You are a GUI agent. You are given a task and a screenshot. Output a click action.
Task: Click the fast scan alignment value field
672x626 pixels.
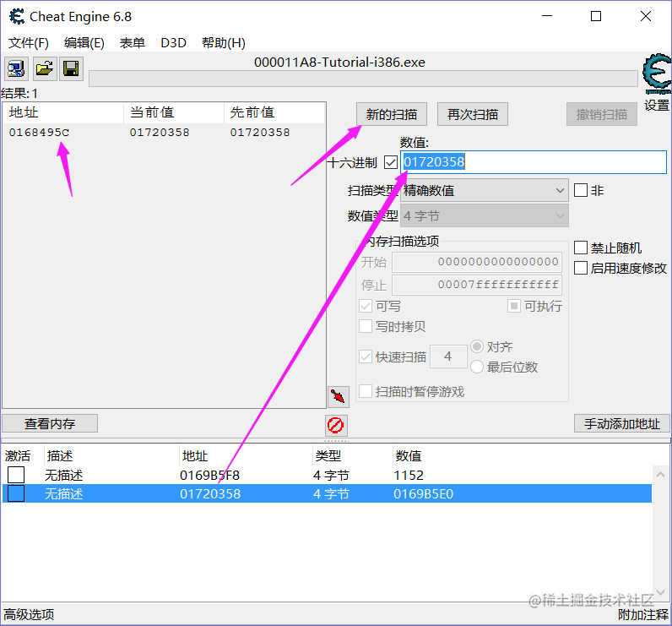pos(448,357)
